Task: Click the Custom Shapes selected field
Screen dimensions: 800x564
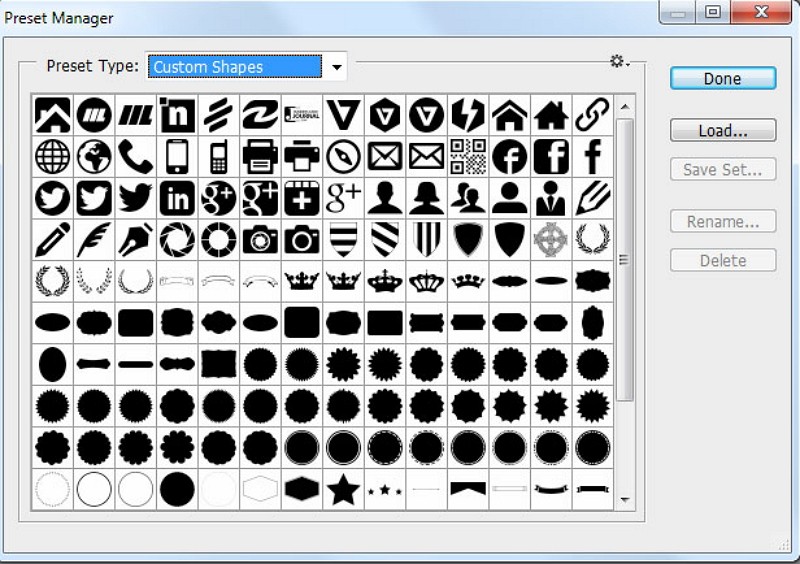Action: (x=235, y=67)
